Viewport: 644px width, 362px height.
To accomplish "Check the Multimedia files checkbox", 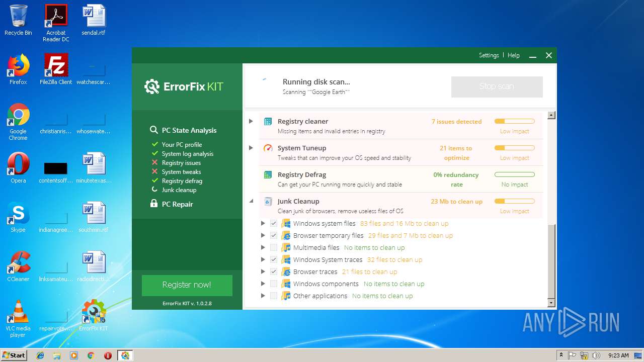I will pos(274,247).
